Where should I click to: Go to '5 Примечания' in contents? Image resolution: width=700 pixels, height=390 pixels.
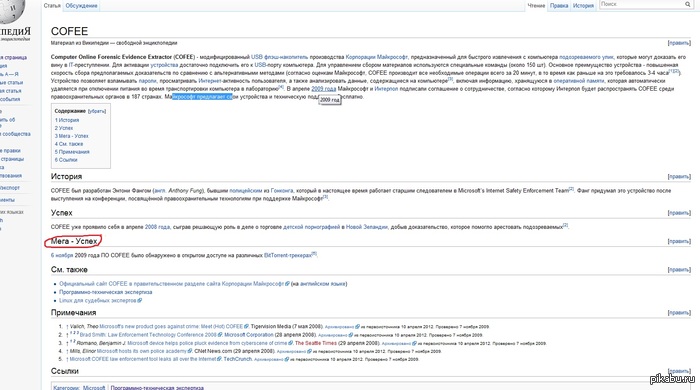point(72,152)
